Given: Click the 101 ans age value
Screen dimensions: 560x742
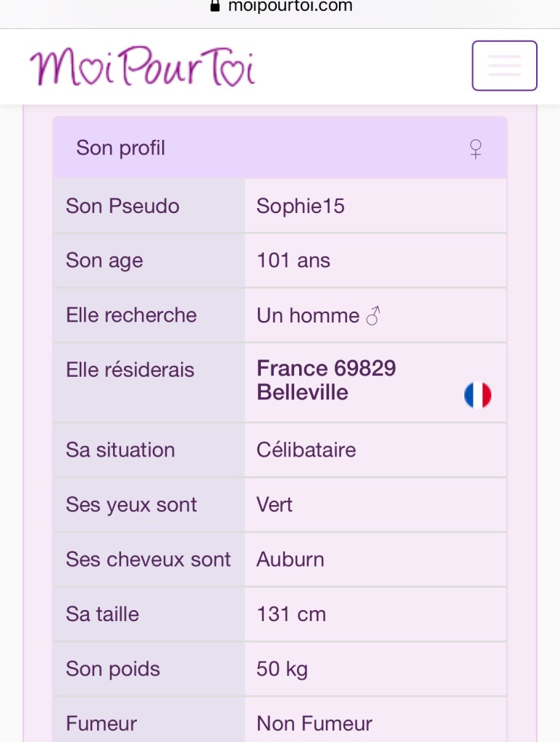Looking at the screenshot, I should (x=293, y=261).
